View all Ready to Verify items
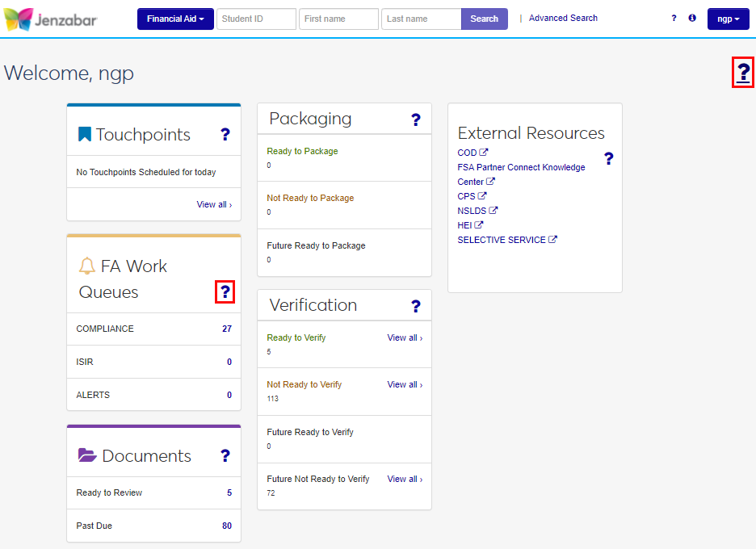The image size is (756, 549). [405, 337]
